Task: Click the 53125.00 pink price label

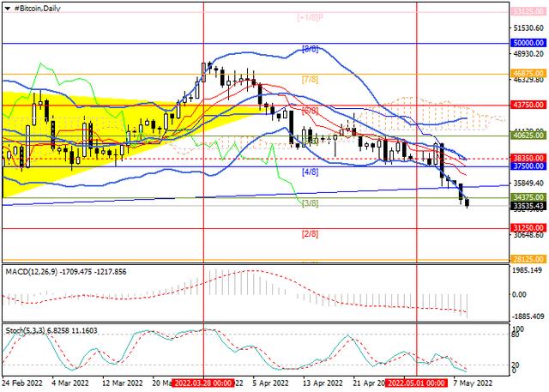Action: tap(528, 11)
